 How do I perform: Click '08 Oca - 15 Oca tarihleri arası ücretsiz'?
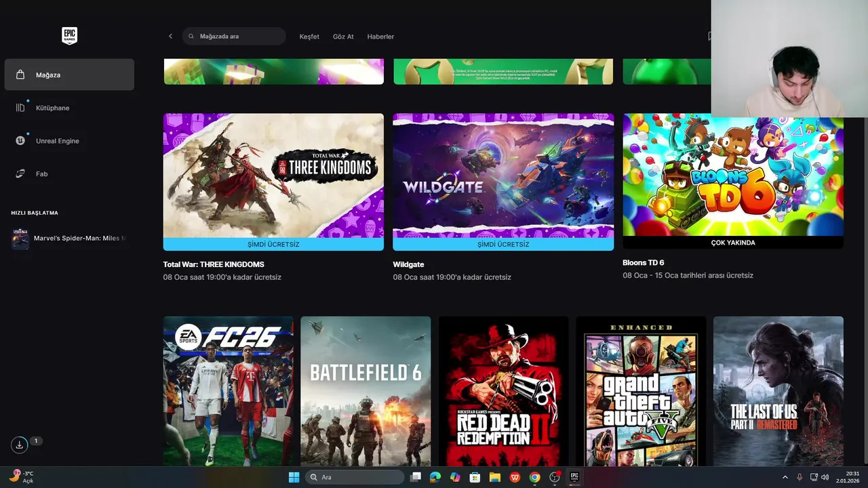(x=688, y=276)
